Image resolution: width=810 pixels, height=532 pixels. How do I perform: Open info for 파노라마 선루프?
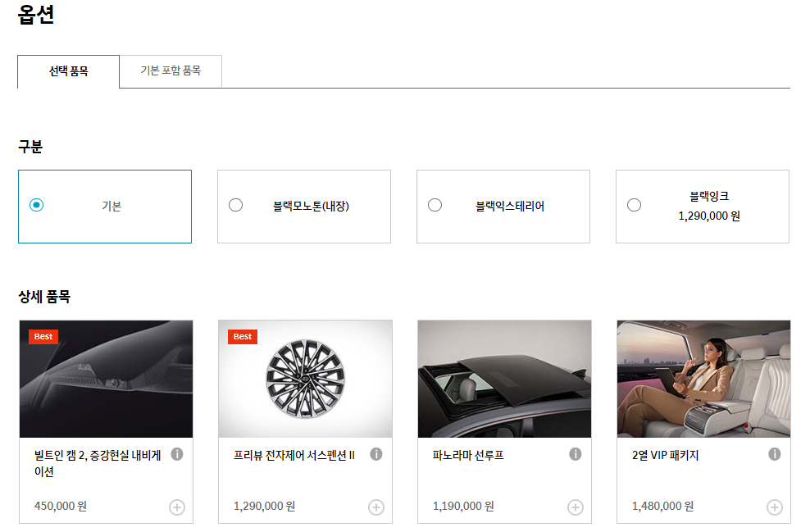(576, 454)
